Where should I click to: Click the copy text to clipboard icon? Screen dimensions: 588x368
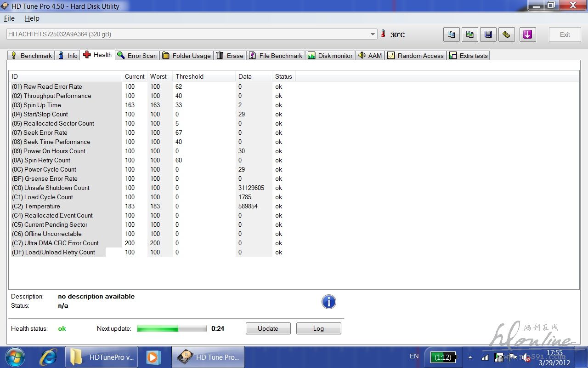point(451,34)
